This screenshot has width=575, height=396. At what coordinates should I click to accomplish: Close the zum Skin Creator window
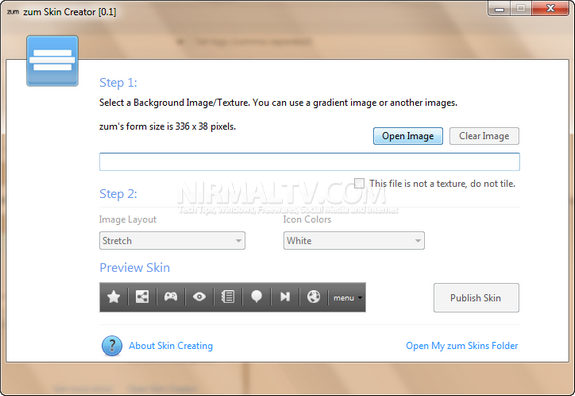(550, 9)
